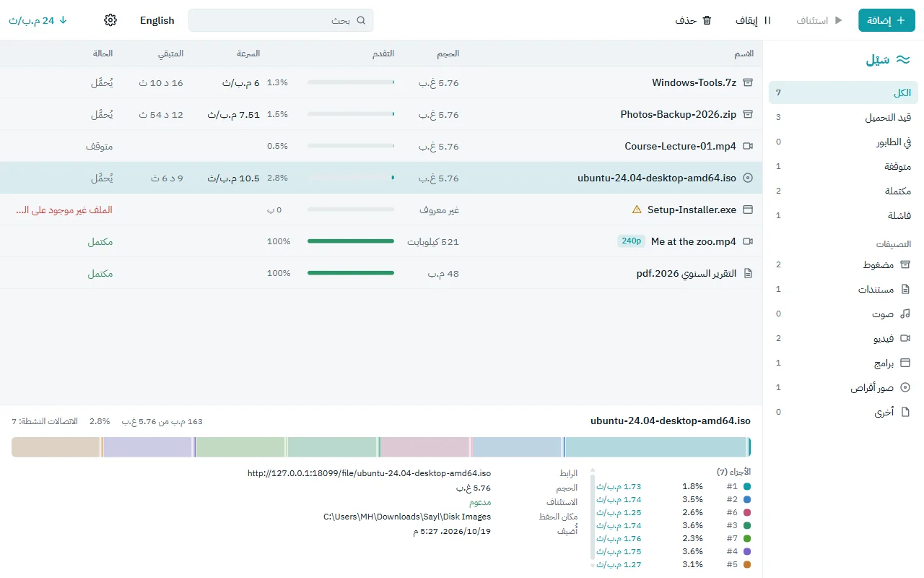This screenshot has height=578, width=924.
Task: Click the segment list scrollbar in details panel
Action: [x=593, y=517]
